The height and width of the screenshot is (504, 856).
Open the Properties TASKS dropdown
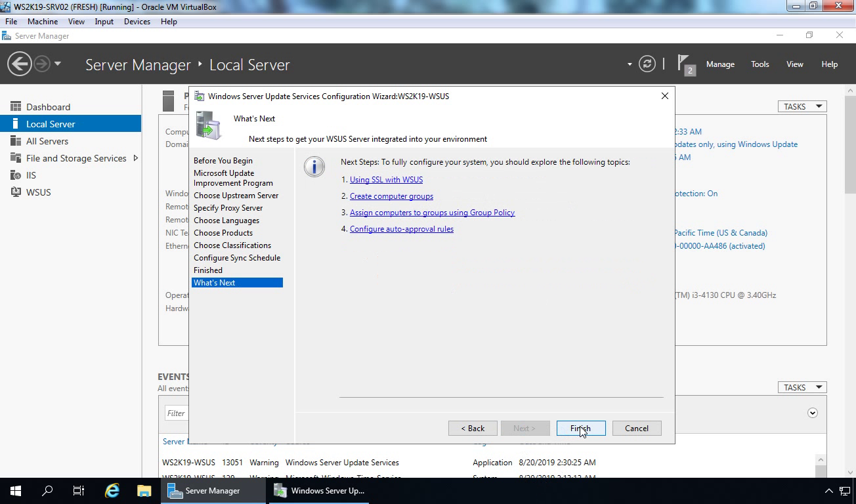[802, 106]
